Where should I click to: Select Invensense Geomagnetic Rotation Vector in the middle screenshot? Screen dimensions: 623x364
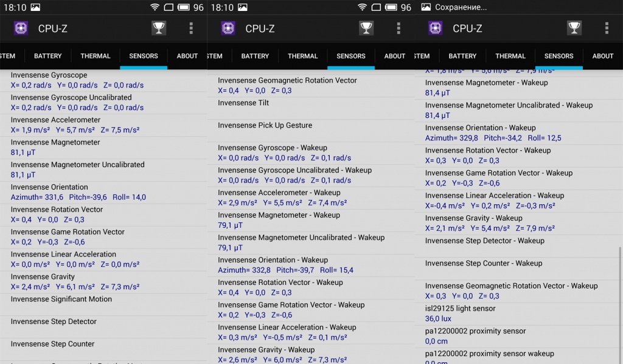pos(311,86)
